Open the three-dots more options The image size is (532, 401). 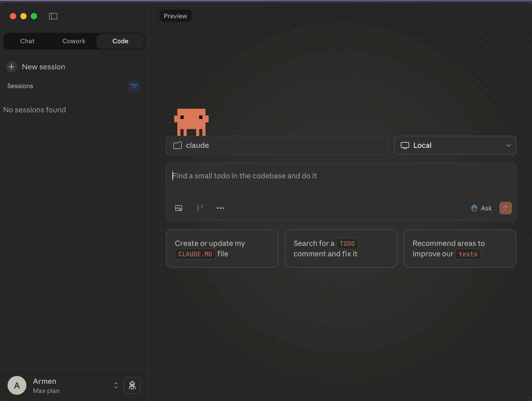[220, 208]
